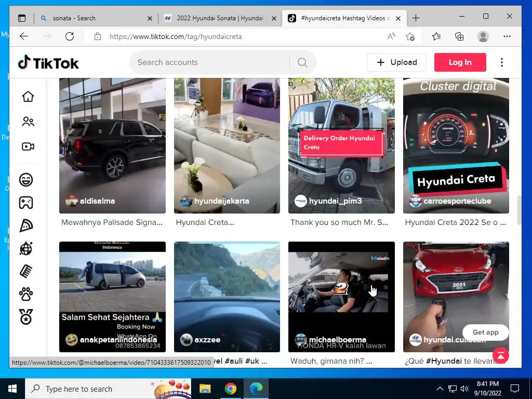Show hidden system tray icons chevron

[440, 389]
